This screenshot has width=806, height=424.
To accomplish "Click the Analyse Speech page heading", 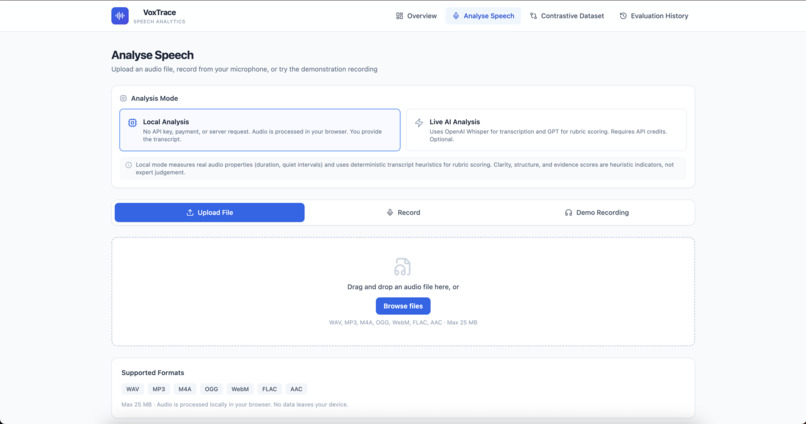I will [153, 55].
